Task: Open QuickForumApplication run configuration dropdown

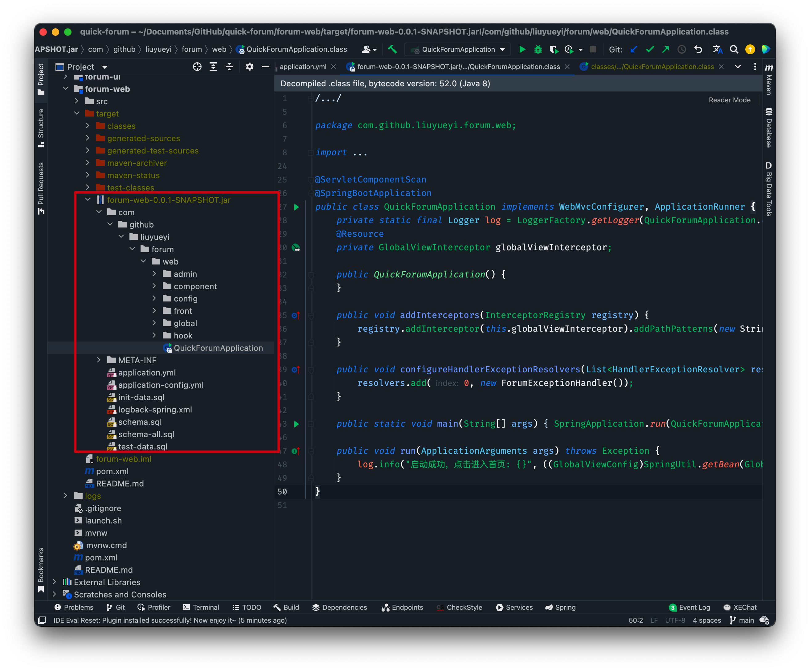Action: point(459,49)
